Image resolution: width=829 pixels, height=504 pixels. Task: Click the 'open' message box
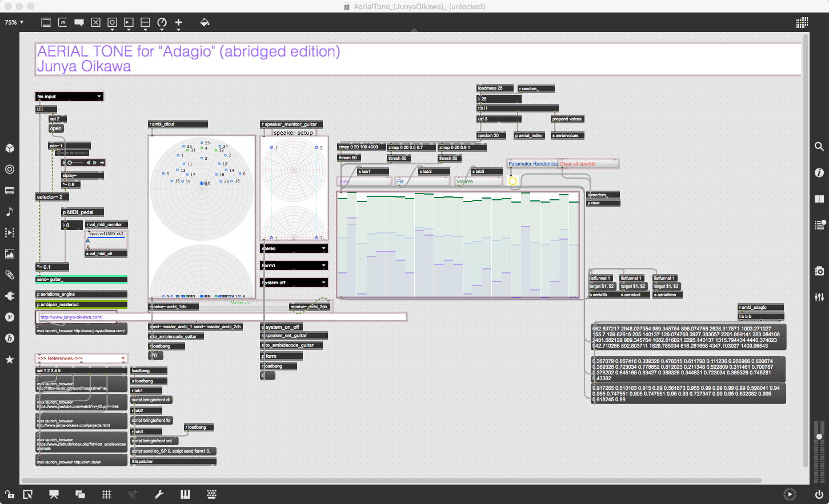(x=56, y=128)
